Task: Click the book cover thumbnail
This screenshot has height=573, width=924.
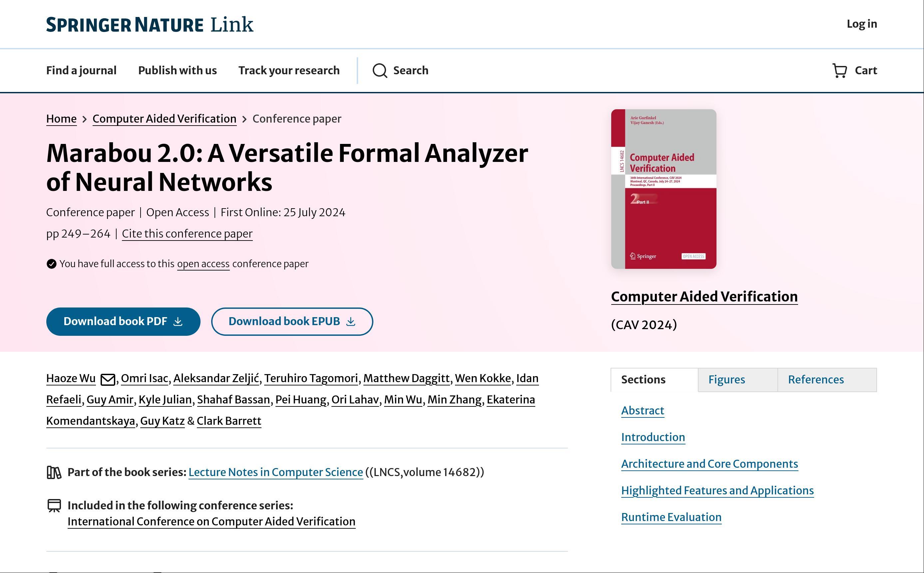Action: pos(664,189)
